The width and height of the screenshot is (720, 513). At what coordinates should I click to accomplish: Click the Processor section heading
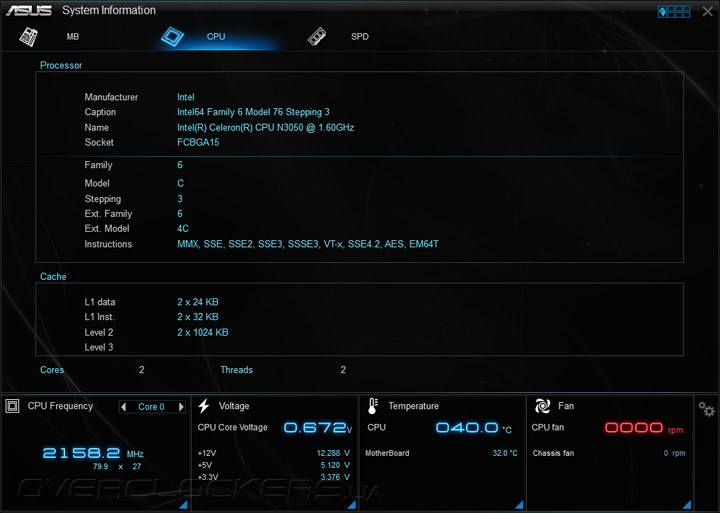click(61, 65)
